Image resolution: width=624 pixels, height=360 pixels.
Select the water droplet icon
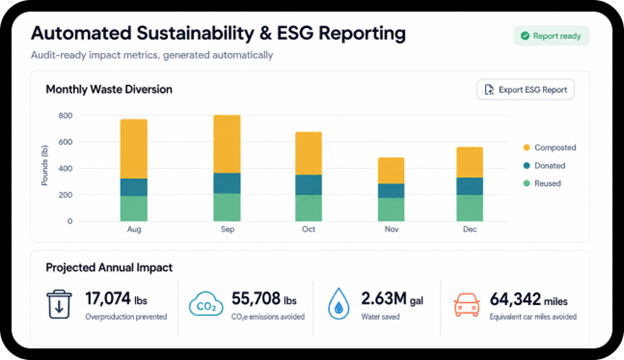tap(339, 304)
